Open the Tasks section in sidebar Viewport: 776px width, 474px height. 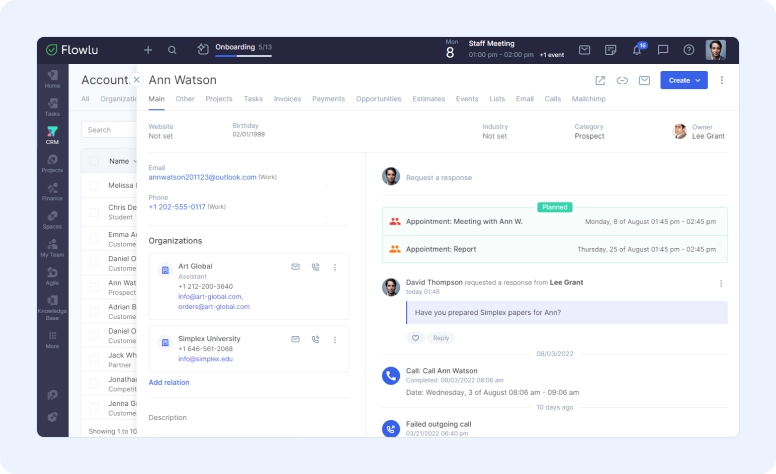(x=52, y=107)
